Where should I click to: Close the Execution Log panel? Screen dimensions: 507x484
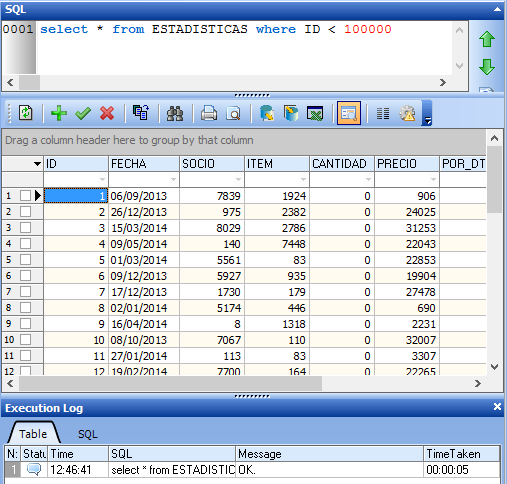[x=497, y=406]
